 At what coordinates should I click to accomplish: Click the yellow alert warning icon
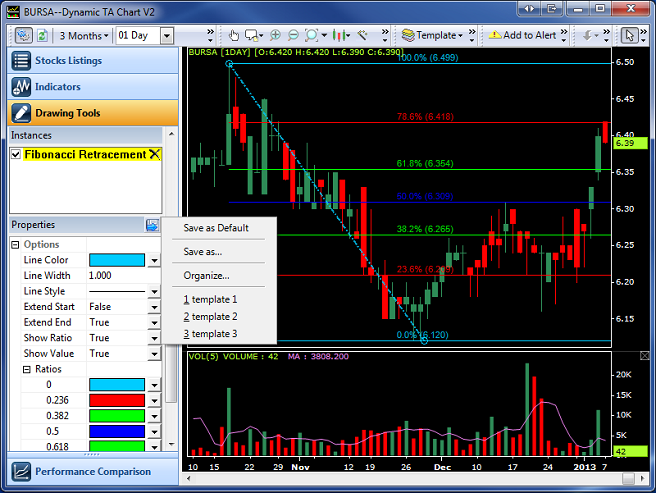point(495,35)
